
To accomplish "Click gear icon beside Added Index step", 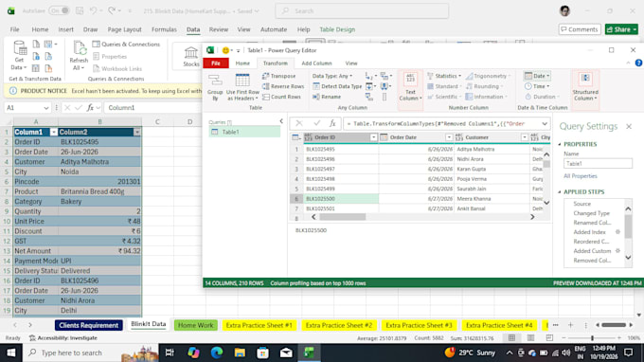I will pyautogui.click(x=617, y=232).
